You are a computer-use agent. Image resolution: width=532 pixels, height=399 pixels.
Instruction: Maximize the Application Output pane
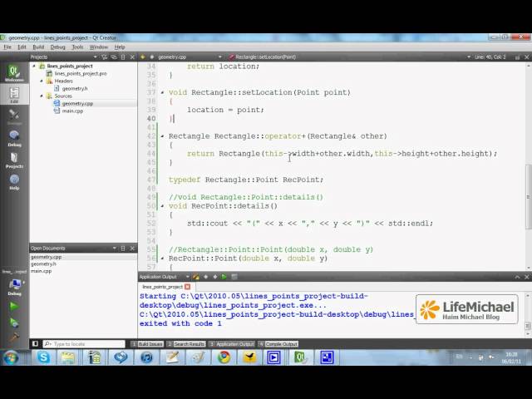pyautogui.click(x=517, y=277)
